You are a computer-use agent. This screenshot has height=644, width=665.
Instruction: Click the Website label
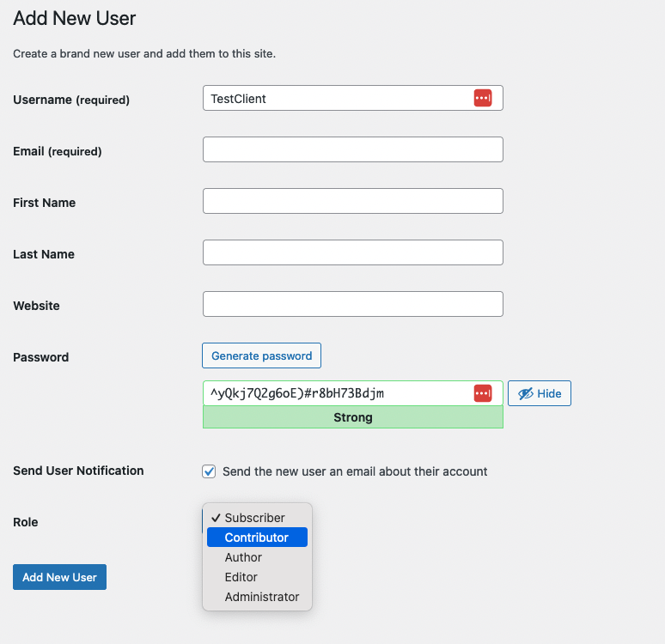36,306
